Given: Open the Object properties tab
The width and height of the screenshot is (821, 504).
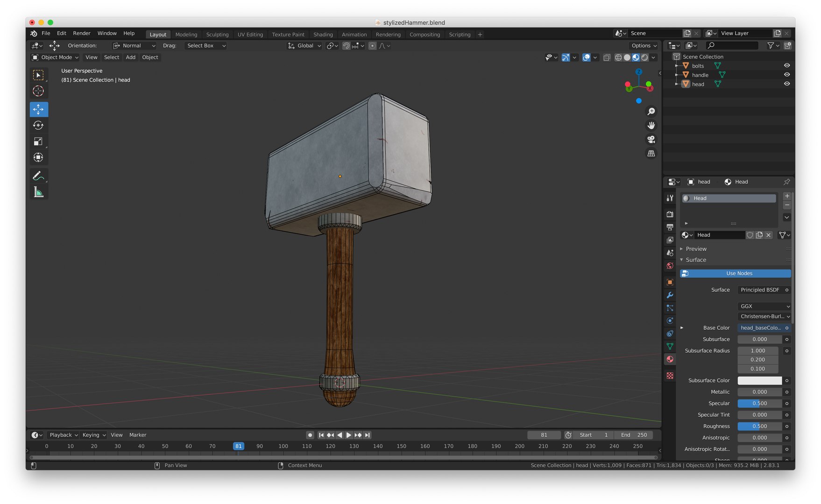Looking at the screenshot, I should pyautogui.click(x=670, y=282).
